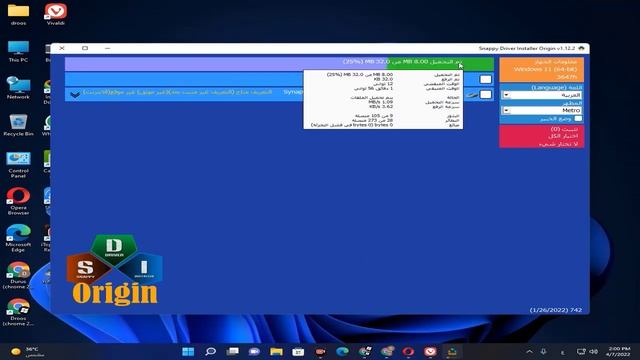Click the 2:00 PM clock in the taskbar
Screen dimensions: 640x360
pyautogui.click(x=619, y=351)
